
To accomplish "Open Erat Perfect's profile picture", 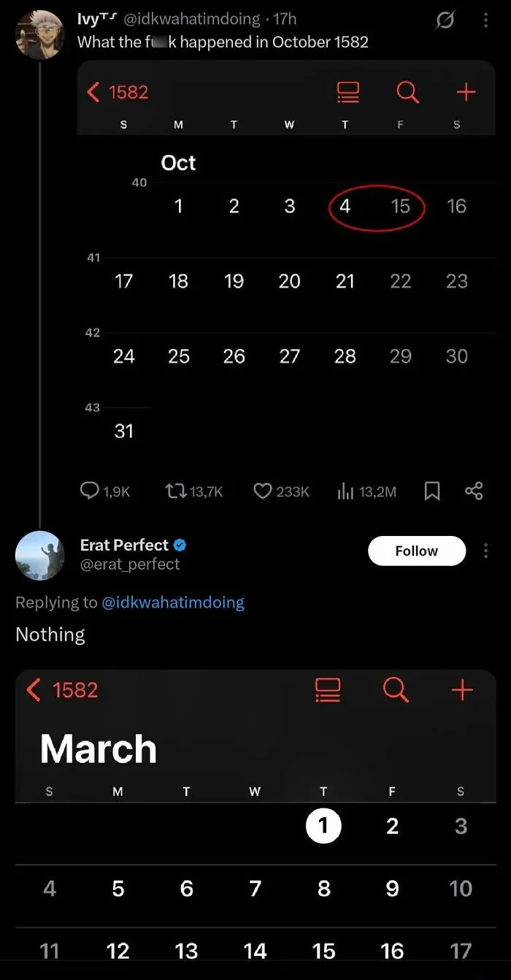I will click(40, 556).
